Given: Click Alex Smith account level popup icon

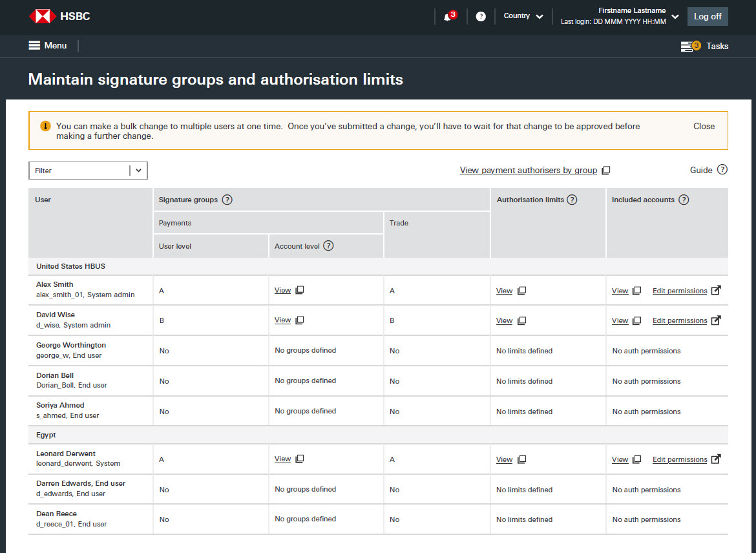Looking at the screenshot, I should 299,290.
